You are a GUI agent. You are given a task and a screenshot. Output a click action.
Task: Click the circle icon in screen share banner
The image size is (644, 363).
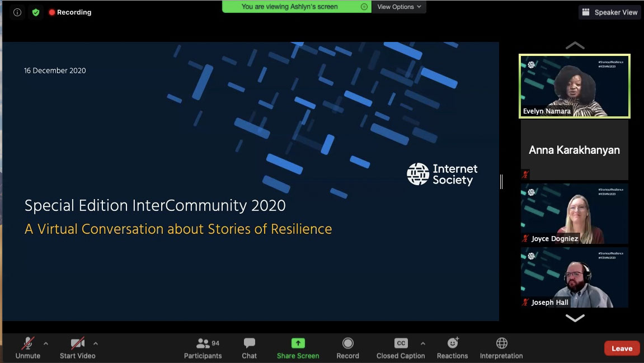point(364,7)
